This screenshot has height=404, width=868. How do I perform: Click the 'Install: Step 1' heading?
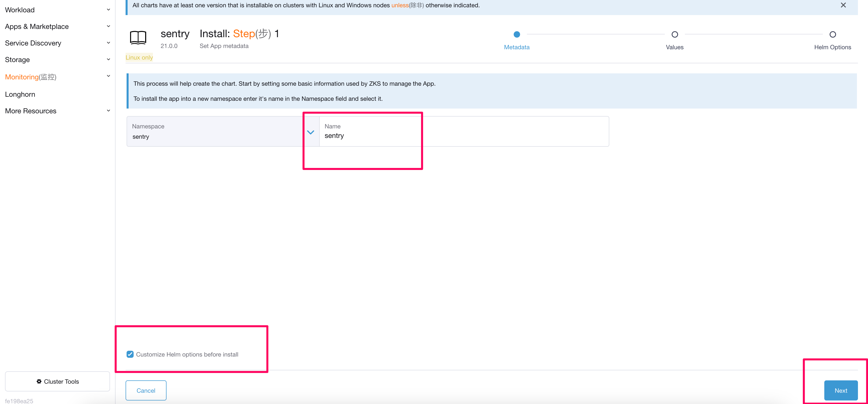239,33
